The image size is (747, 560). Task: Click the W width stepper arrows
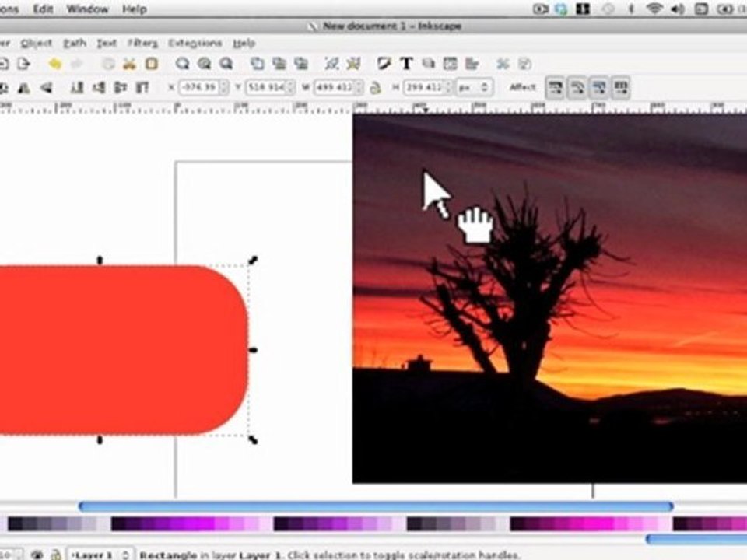pos(359,88)
